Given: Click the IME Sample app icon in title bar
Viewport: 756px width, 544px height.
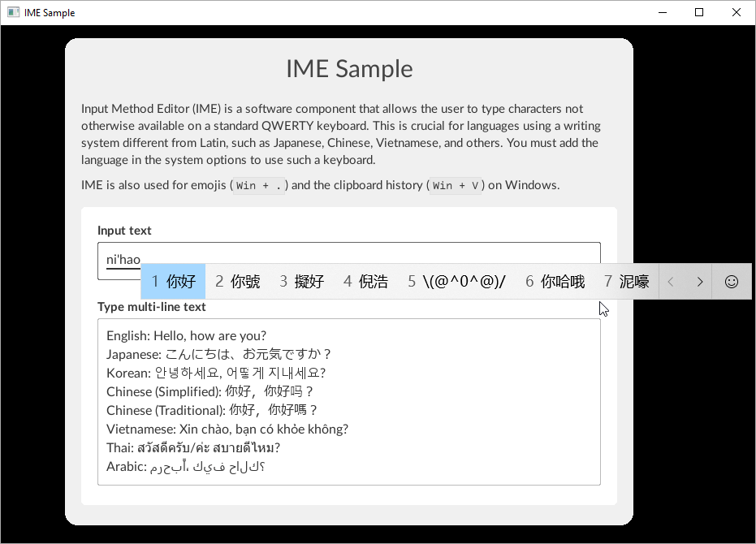Looking at the screenshot, I should pos(13,12).
